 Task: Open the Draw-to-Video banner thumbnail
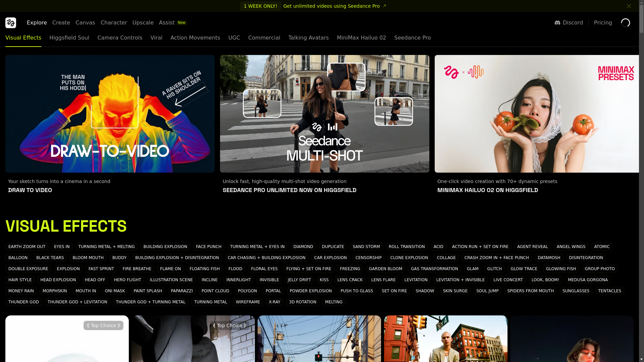110,114
